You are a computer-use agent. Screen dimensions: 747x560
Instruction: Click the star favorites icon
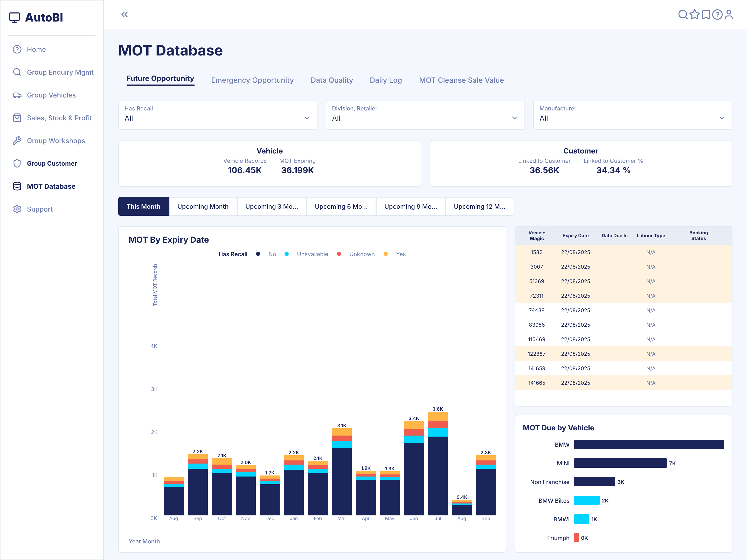click(x=694, y=15)
